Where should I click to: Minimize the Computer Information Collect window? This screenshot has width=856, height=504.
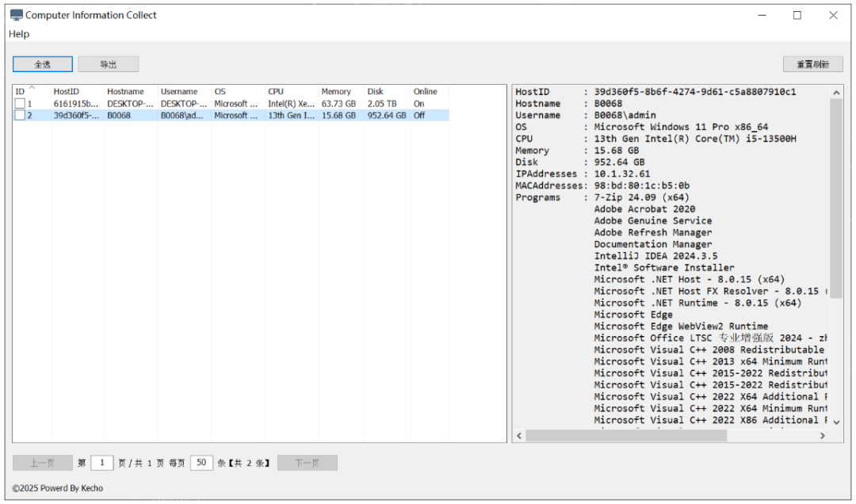(x=762, y=15)
